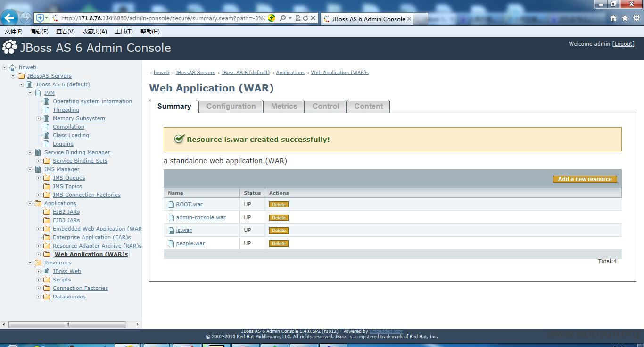
Task: Collapse the JBossAS Servers node
Action: 13,76
